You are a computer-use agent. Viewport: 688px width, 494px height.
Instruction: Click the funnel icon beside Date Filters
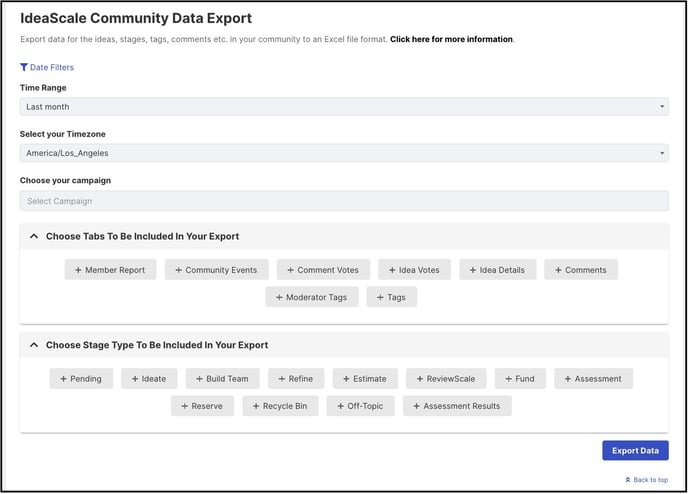coord(24,67)
